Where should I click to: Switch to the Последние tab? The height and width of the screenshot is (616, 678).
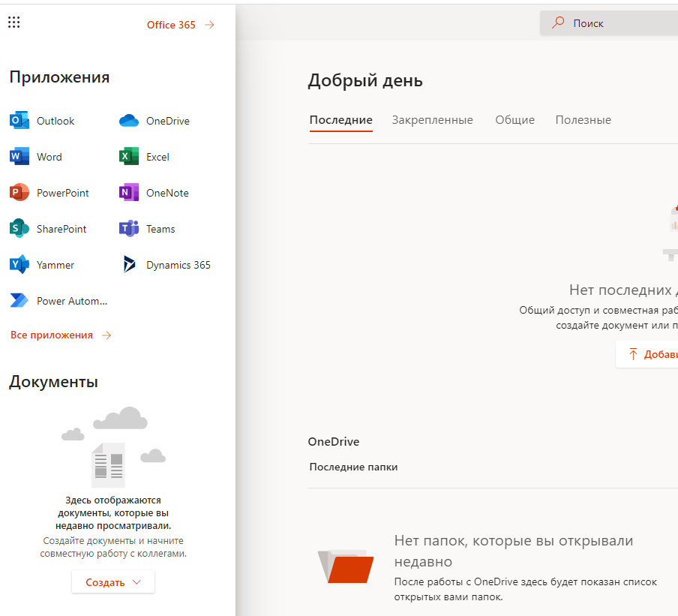[340, 120]
